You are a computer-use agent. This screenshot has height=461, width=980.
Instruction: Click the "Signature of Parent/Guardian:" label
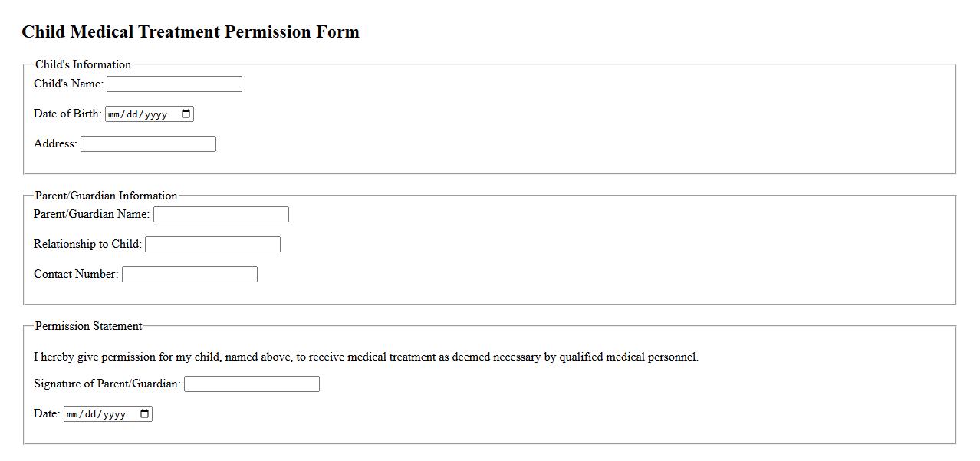107,384
